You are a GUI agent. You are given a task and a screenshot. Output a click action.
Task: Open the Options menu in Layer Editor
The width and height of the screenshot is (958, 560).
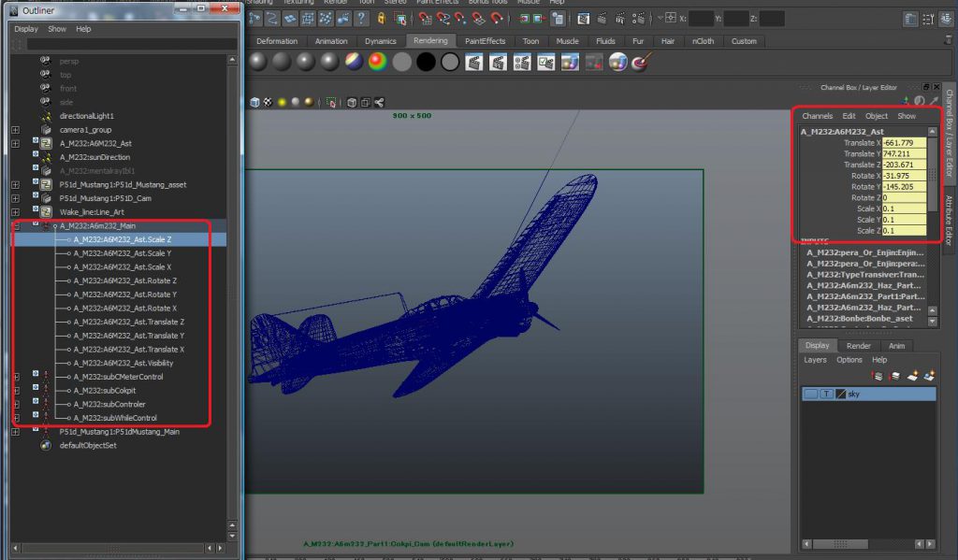(x=849, y=360)
